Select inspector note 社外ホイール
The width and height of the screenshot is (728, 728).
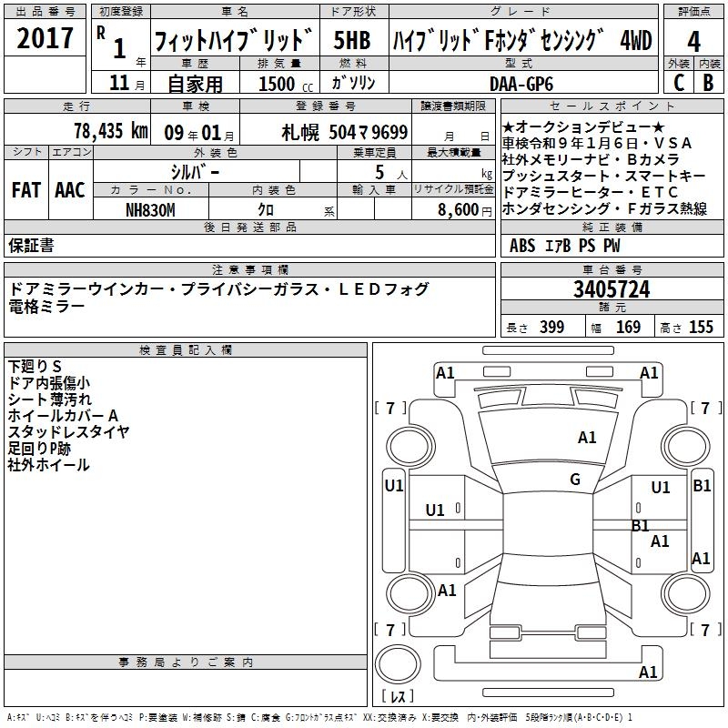point(48,465)
